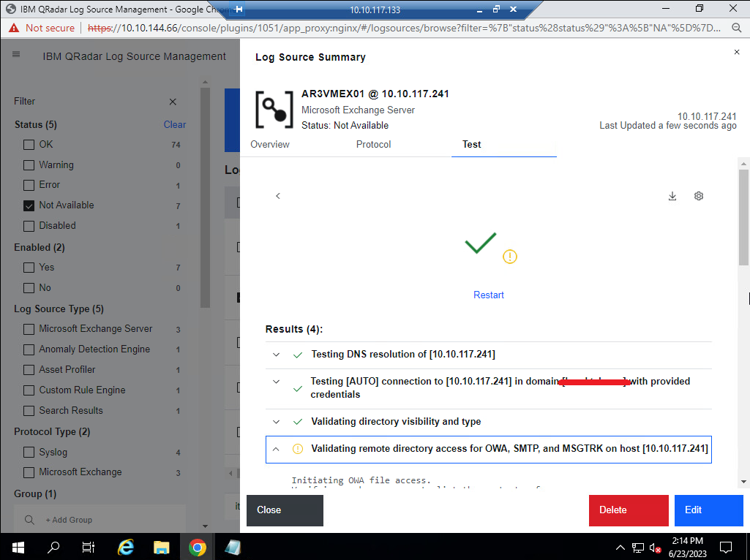Download the test results

672,196
